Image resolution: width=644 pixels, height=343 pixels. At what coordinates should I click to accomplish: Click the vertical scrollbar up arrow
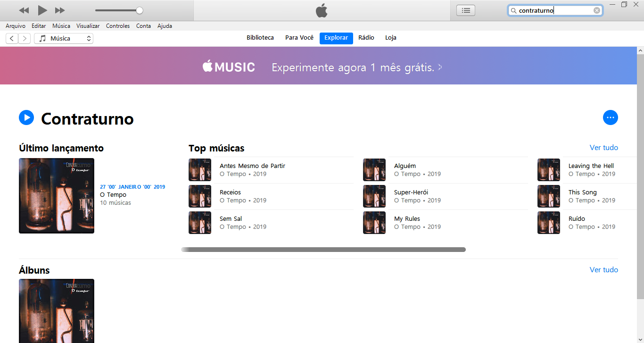click(x=640, y=50)
